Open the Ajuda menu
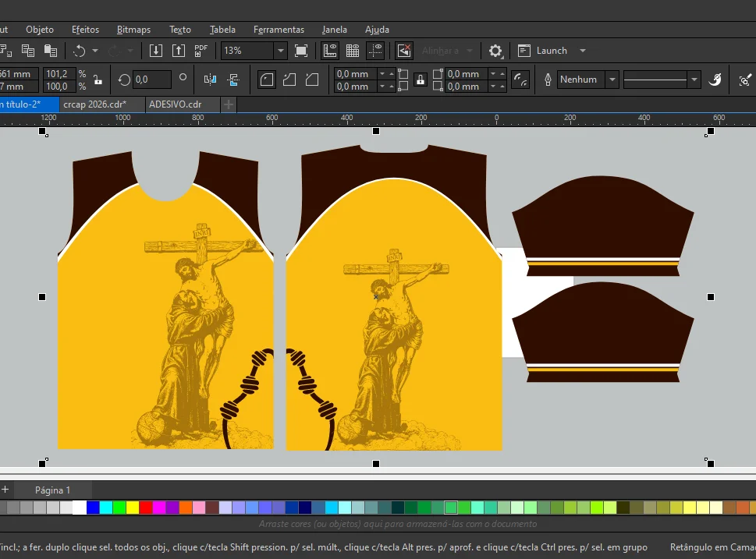756x559 pixels. [x=377, y=30]
